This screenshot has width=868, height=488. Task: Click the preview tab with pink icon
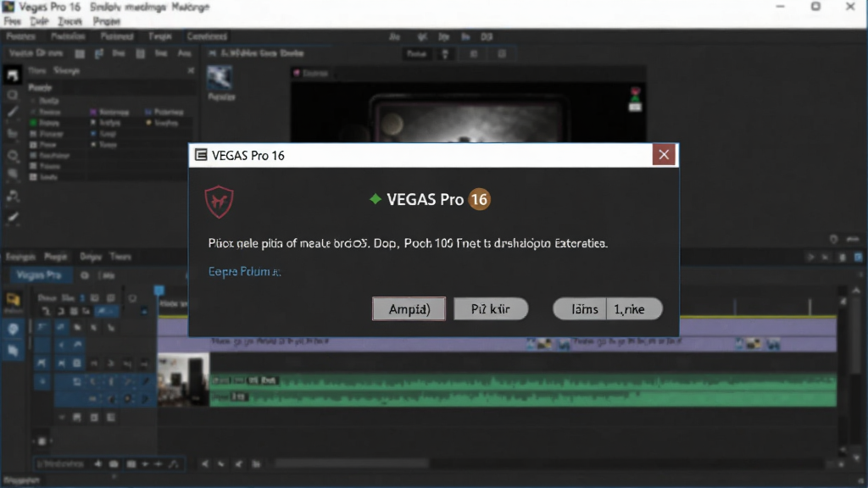(310, 73)
